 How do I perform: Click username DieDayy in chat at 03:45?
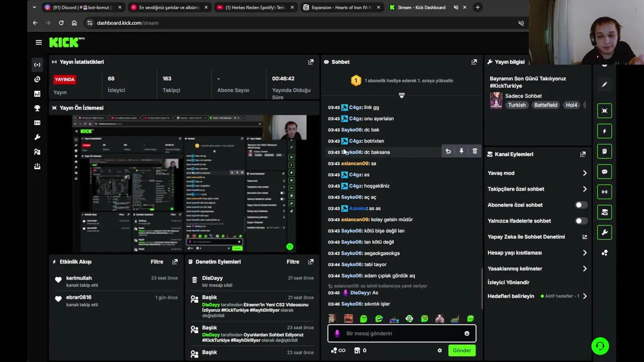[361, 293]
